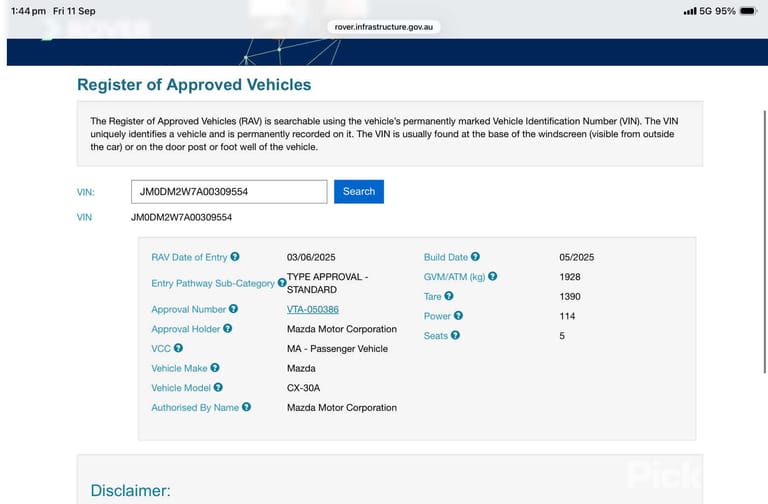
Task: Select the build date value 05/2025
Action: click(576, 257)
